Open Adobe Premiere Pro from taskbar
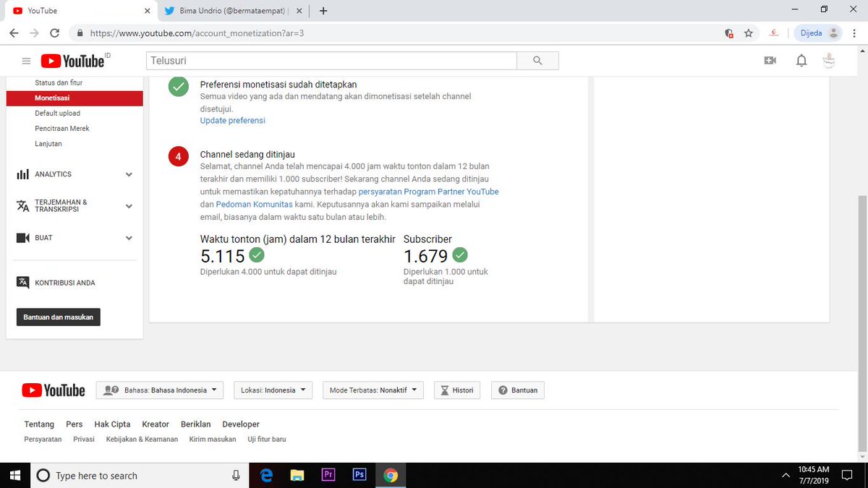The height and width of the screenshot is (488, 868). pos(328,475)
